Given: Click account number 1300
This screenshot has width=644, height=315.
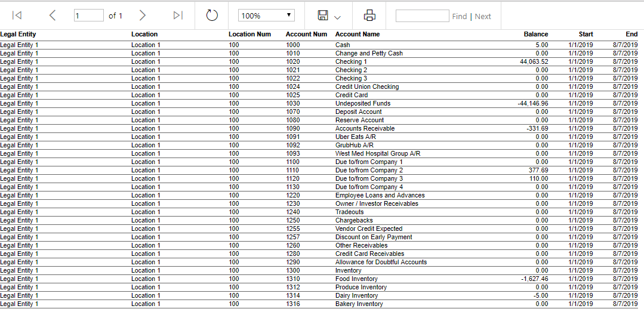Looking at the screenshot, I should tap(293, 270).
